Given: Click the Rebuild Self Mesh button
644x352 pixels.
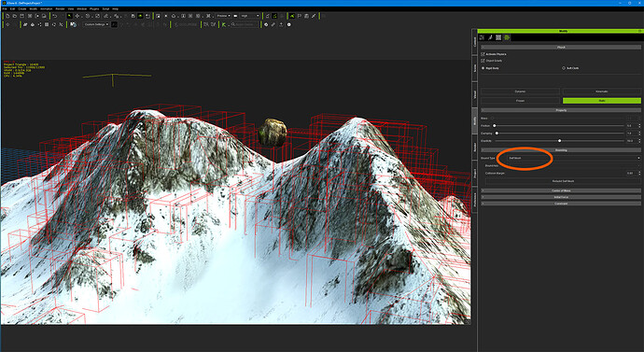Looking at the screenshot, I should coord(563,181).
